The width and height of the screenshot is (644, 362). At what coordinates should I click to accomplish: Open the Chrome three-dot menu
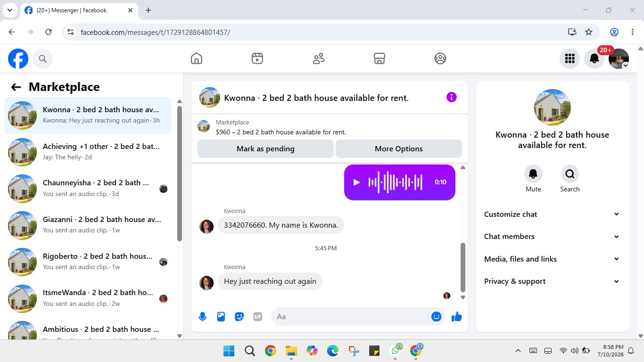pos(632,32)
